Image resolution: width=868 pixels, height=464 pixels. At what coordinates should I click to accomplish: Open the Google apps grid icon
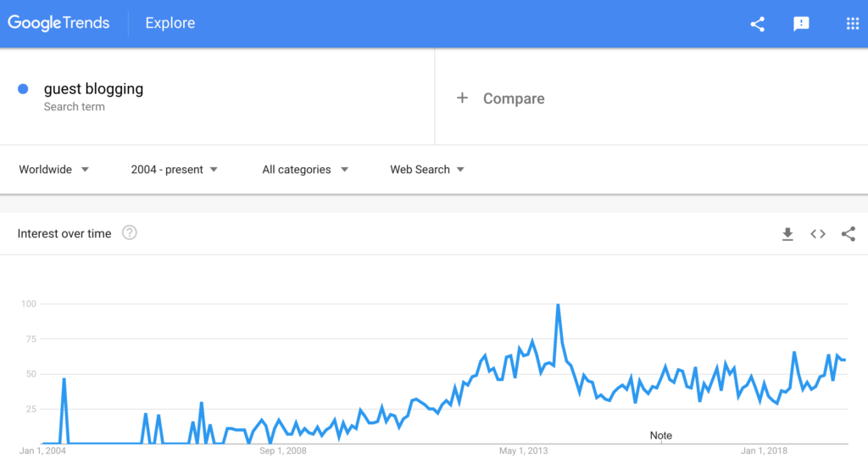click(853, 23)
